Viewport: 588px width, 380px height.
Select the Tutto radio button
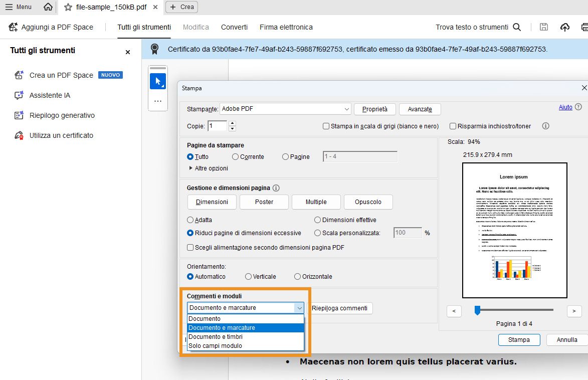[x=190, y=157]
